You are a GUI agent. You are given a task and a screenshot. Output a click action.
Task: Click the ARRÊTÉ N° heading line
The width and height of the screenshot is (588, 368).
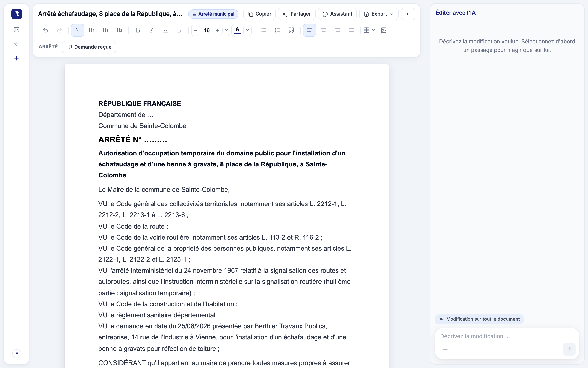tap(133, 139)
